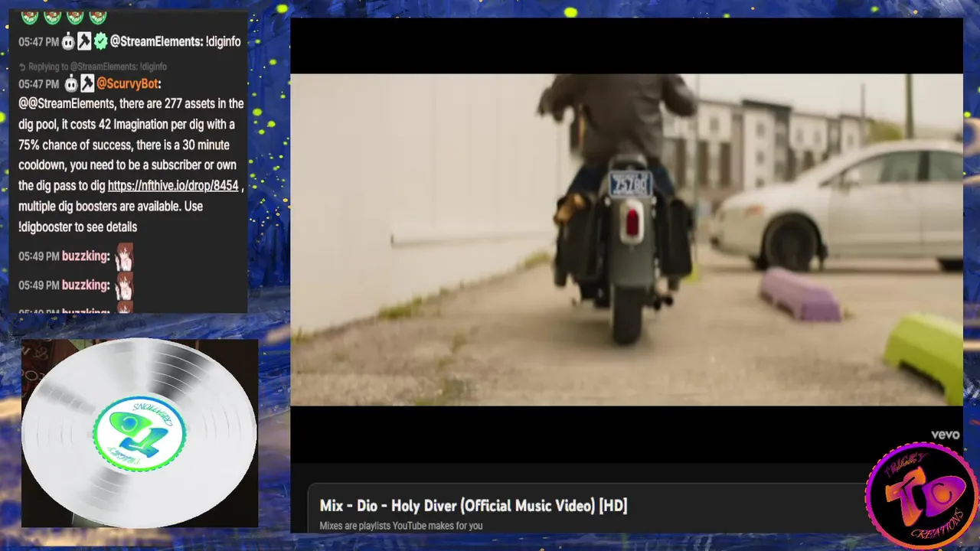
Task: Click the 'Mix - Dio - Holy Diver' title
Action: pyautogui.click(x=473, y=506)
